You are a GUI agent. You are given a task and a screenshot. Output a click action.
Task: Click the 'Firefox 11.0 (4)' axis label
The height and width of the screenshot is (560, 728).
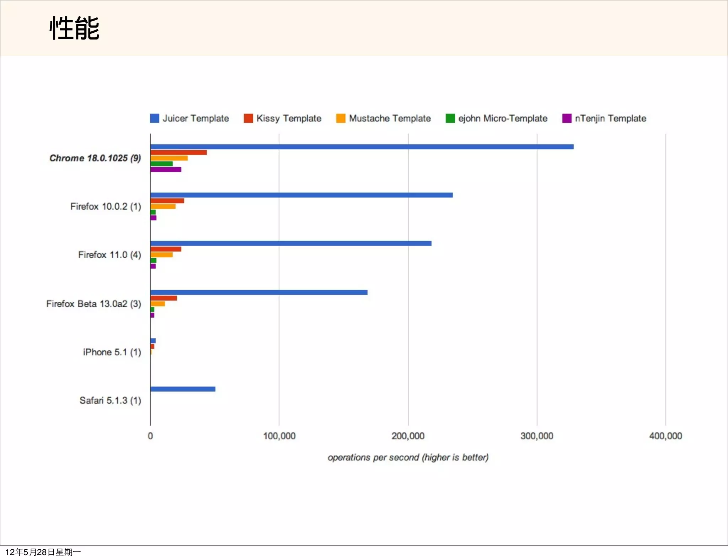pyautogui.click(x=109, y=255)
